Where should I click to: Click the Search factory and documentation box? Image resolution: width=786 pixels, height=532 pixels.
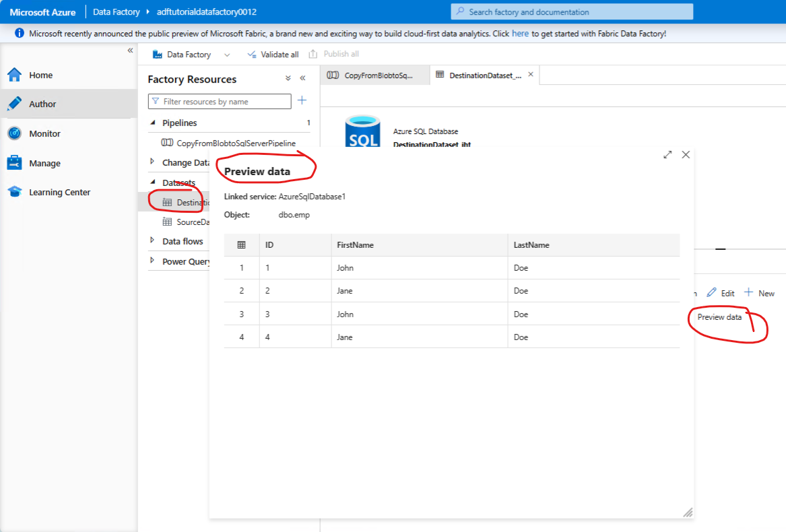click(572, 11)
